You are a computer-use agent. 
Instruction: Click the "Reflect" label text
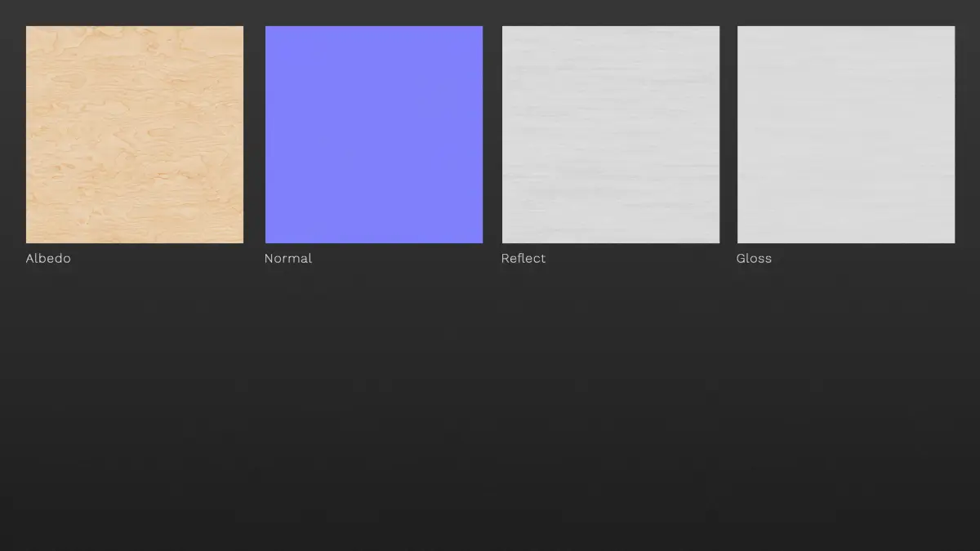click(x=523, y=258)
